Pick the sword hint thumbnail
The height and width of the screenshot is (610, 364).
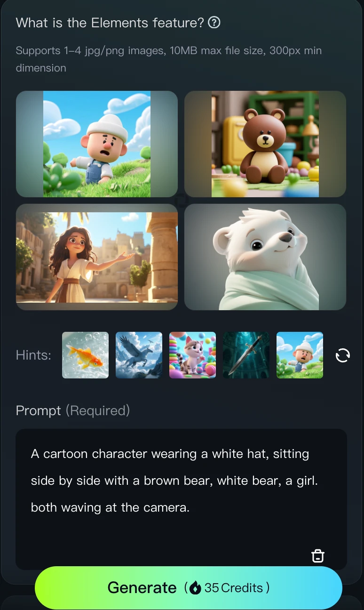(x=246, y=355)
